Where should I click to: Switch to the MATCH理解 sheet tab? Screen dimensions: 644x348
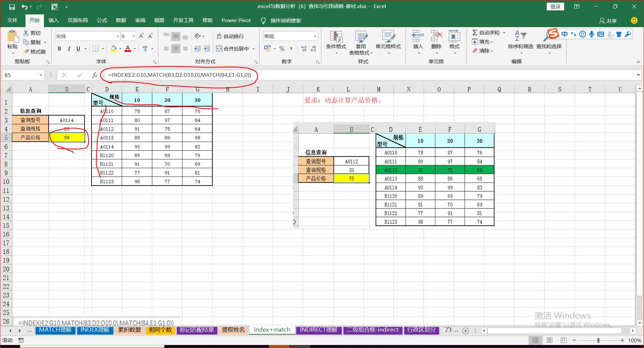coord(55,330)
